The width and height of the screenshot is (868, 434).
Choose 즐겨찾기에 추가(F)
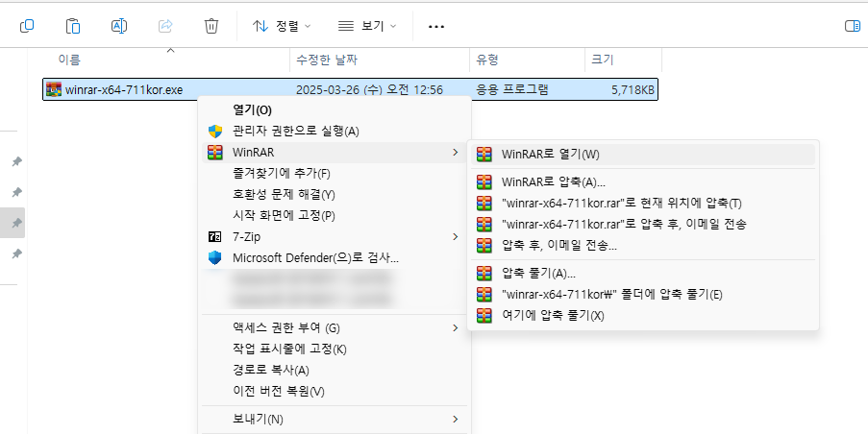point(336,174)
